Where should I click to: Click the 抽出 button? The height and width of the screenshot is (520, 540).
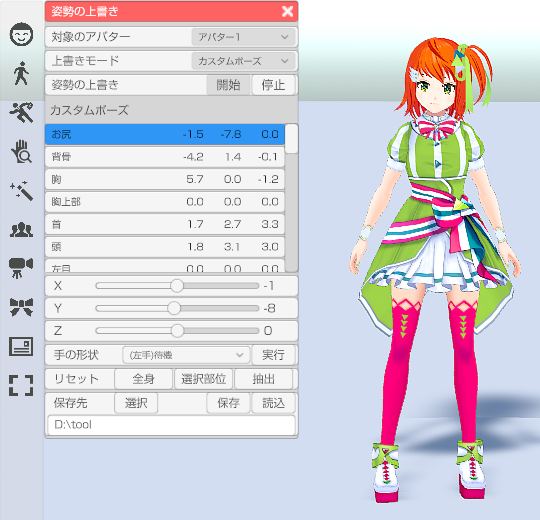[x=263, y=379]
